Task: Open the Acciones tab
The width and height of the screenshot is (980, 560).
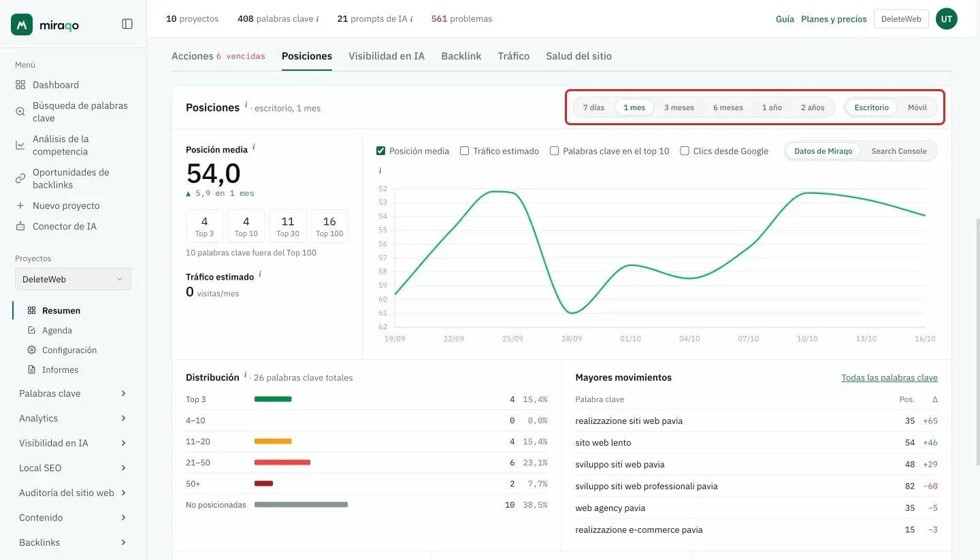Action: click(x=218, y=56)
